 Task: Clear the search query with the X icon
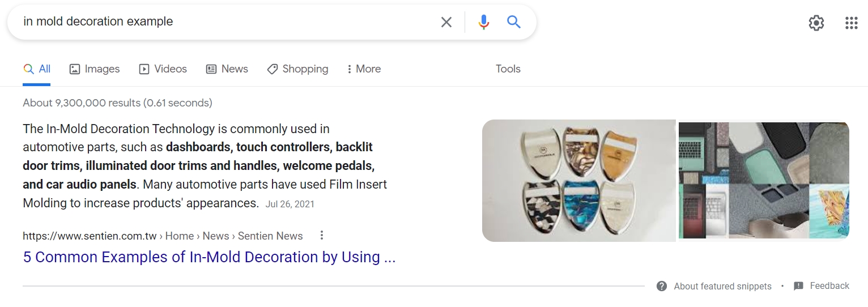pyautogui.click(x=446, y=22)
